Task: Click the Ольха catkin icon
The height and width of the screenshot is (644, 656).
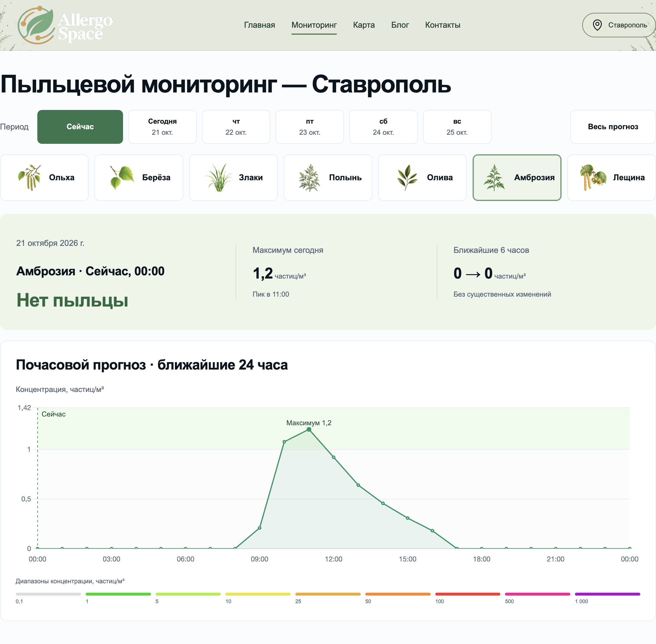Action: (x=30, y=178)
